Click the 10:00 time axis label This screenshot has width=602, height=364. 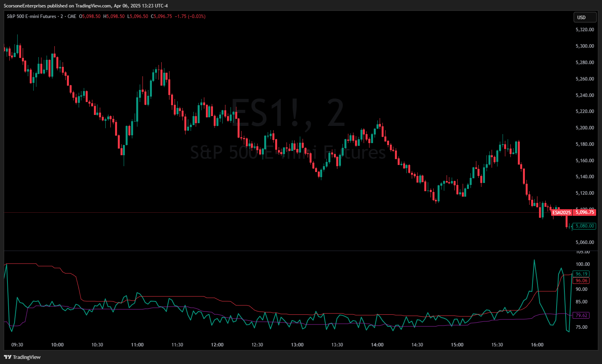[x=57, y=345]
